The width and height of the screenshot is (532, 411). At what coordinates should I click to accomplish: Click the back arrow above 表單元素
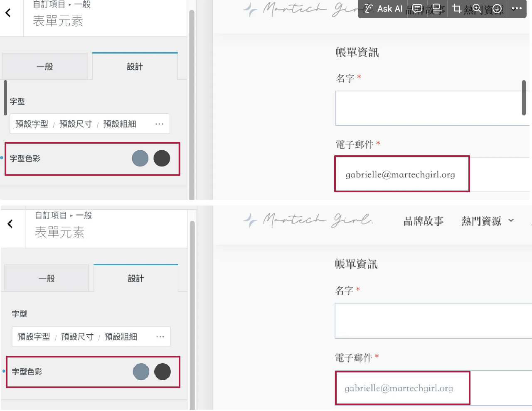(9, 12)
